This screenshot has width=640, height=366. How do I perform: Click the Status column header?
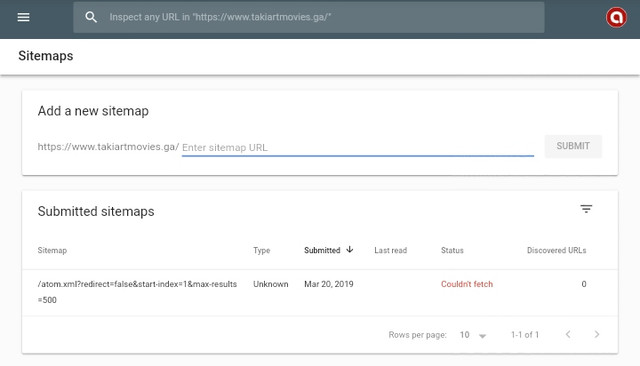452,250
